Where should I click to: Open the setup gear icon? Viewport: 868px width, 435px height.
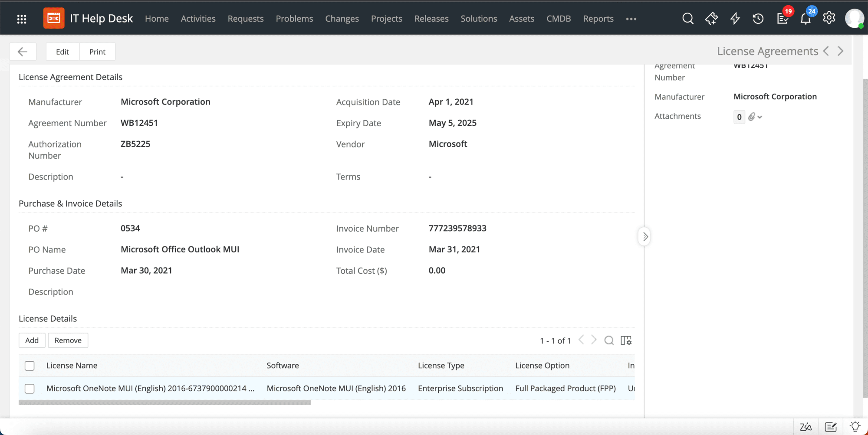(829, 19)
